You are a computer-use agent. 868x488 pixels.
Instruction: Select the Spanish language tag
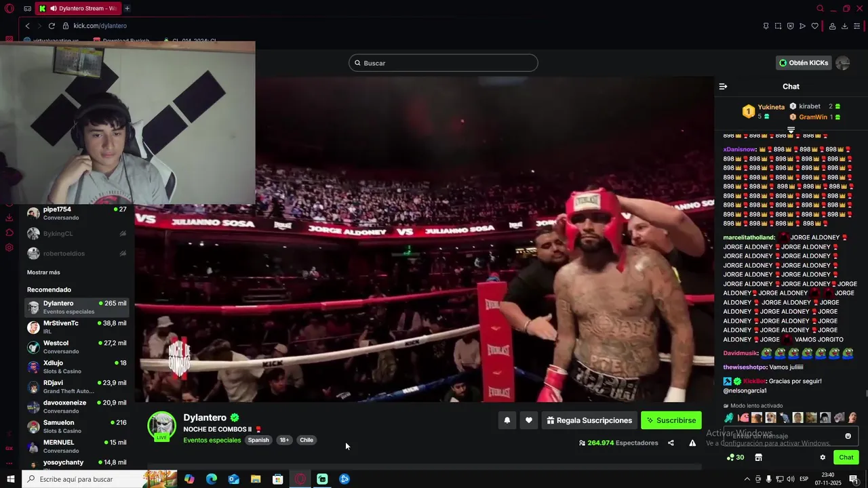(258, 440)
